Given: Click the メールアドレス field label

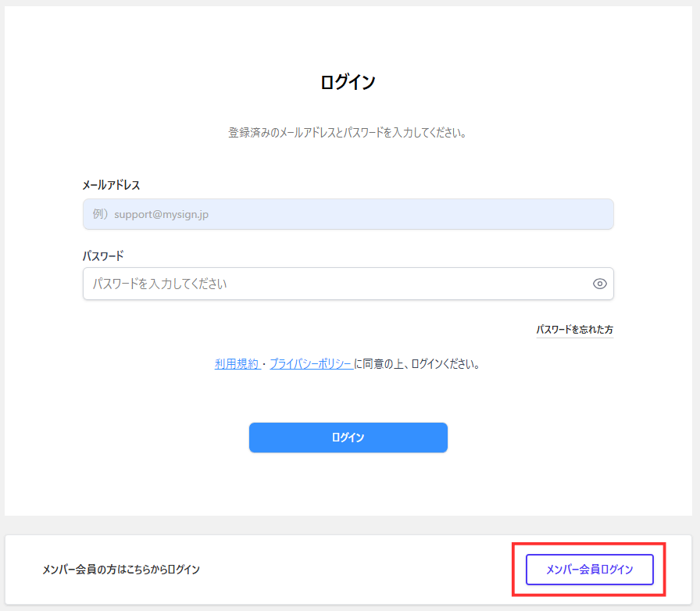Looking at the screenshot, I should (x=111, y=185).
